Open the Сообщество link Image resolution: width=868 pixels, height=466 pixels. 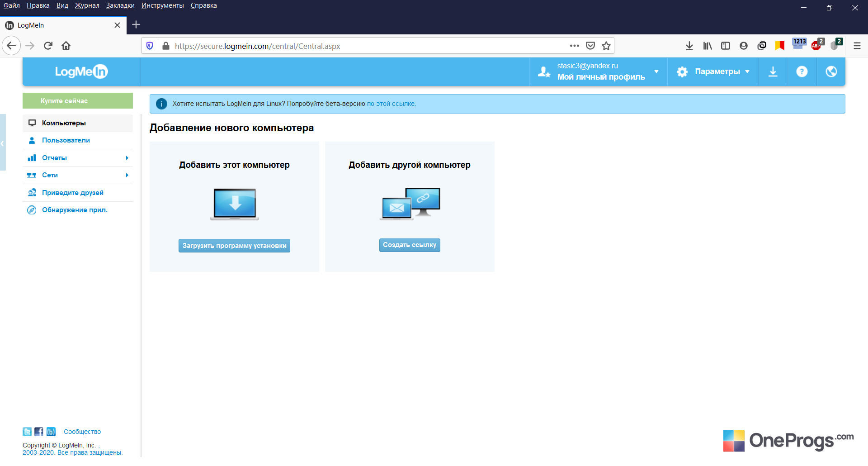point(82,432)
